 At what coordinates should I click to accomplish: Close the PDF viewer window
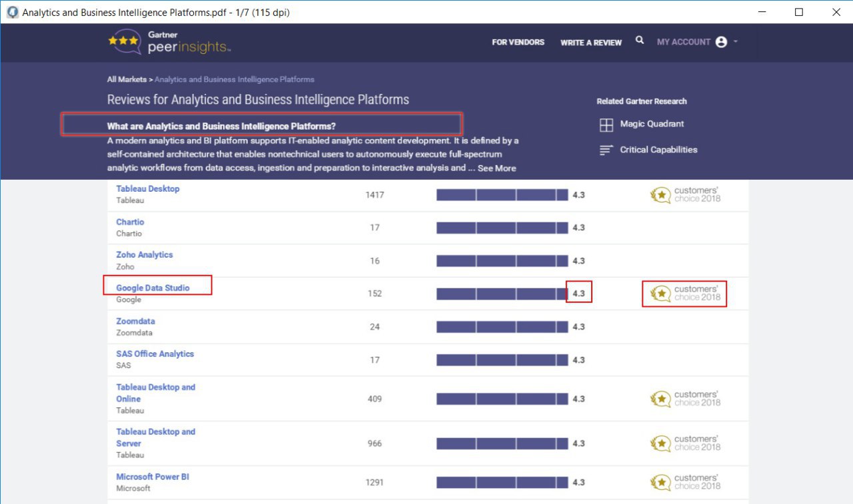836,12
